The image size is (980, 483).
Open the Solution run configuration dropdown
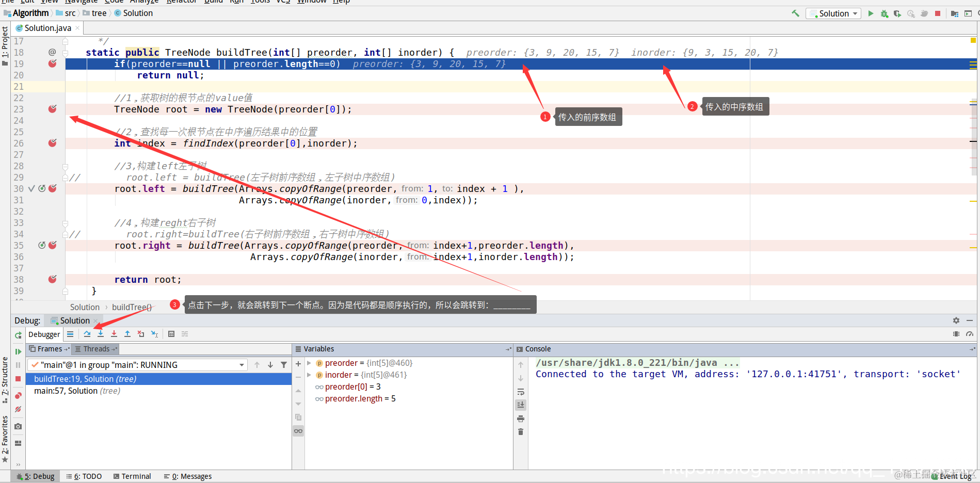(x=833, y=13)
